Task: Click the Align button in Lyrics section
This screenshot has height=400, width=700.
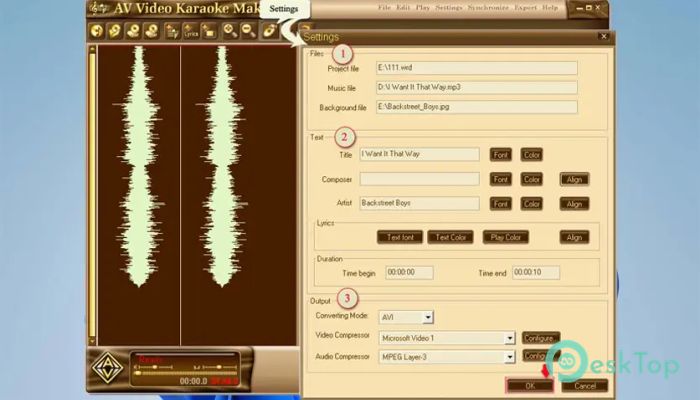Action: pos(574,237)
